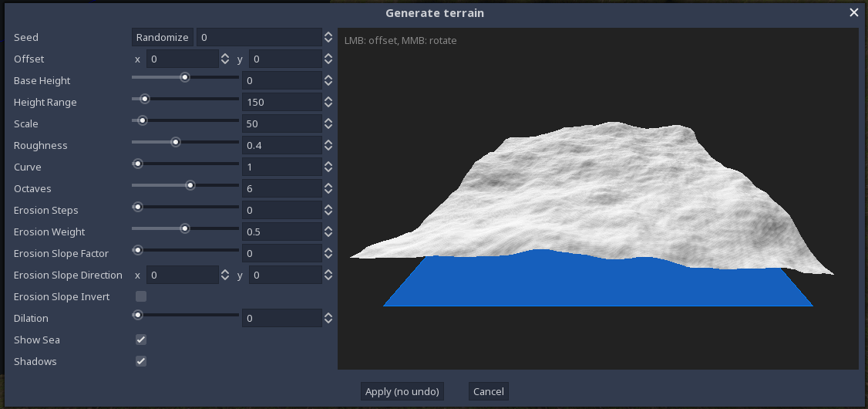Disable the Show Sea checkbox

(141, 340)
